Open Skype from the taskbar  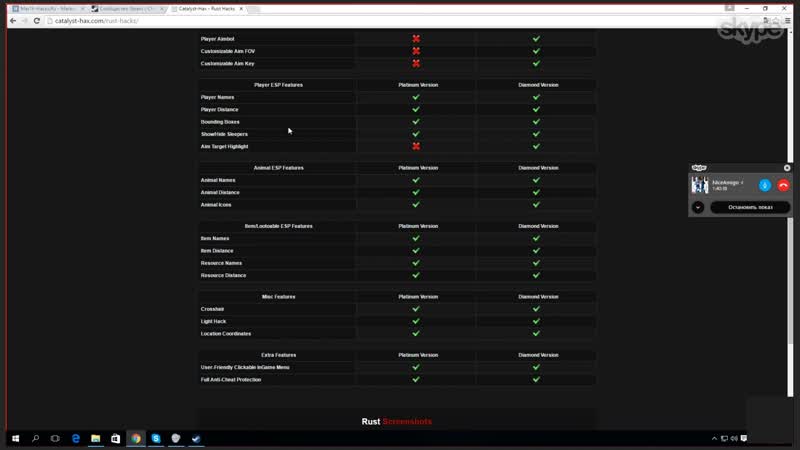156,438
